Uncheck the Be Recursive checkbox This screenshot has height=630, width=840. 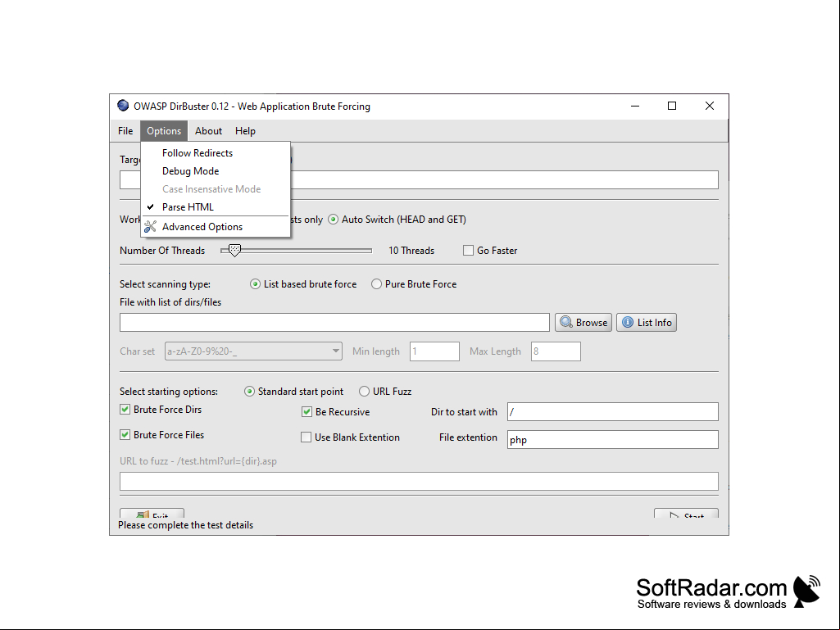click(x=307, y=412)
